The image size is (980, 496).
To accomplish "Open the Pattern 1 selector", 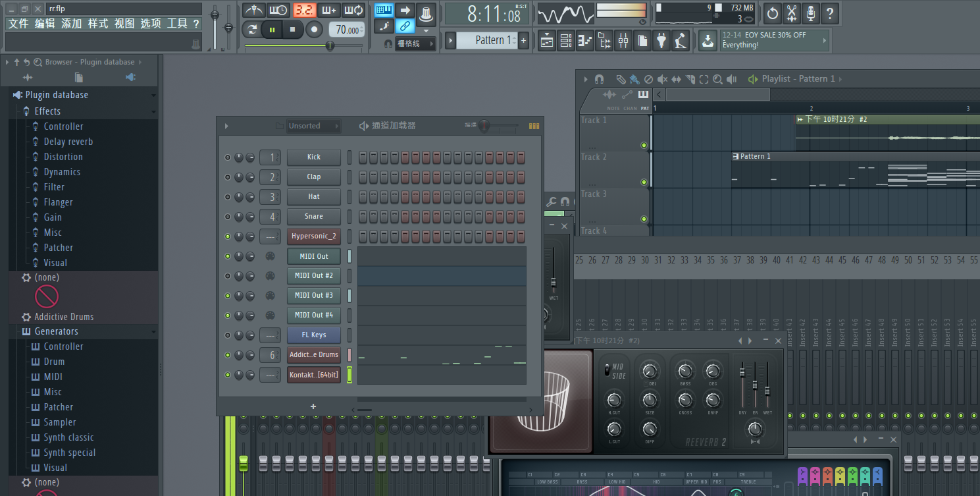I will click(487, 40).
